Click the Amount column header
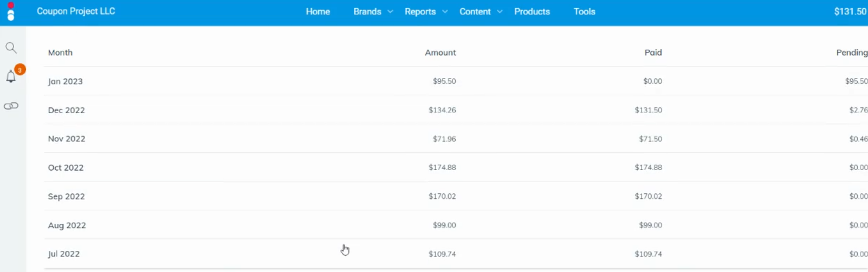The height and width of the screenshot is (272, 868). [x=441, y=53]
